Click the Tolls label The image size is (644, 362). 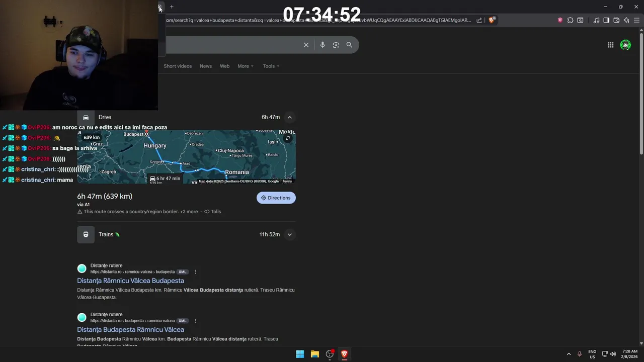tap(213, 212)
